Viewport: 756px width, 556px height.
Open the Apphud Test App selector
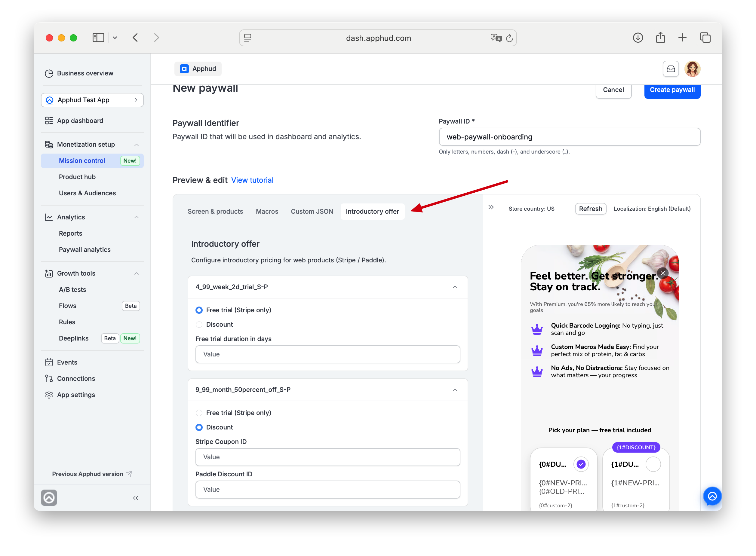pos(92,100)
